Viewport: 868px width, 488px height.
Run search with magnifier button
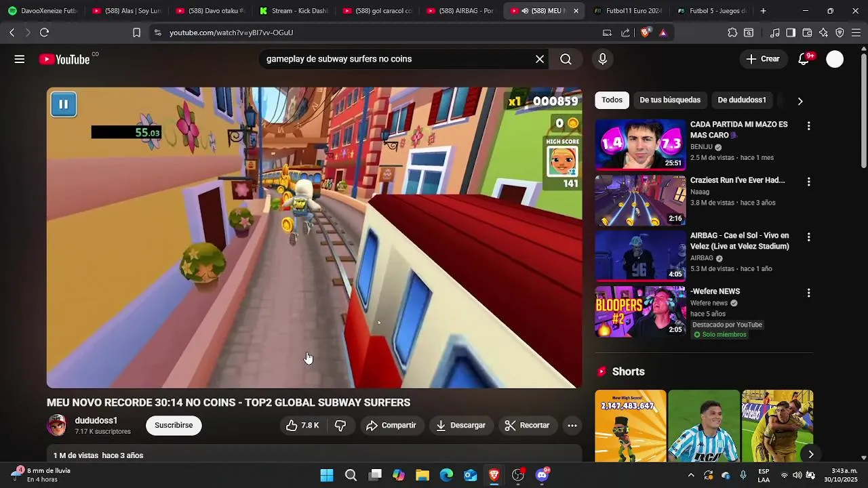566,59
